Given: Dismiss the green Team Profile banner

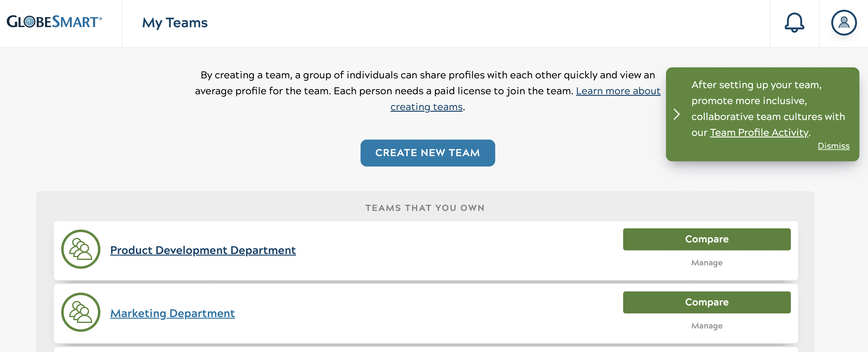Looking at the screenshot, I should coord(833,146).
